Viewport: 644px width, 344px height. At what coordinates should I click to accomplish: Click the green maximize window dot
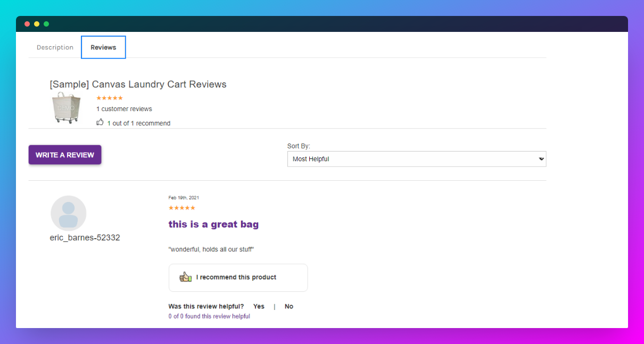click(46, 24)
